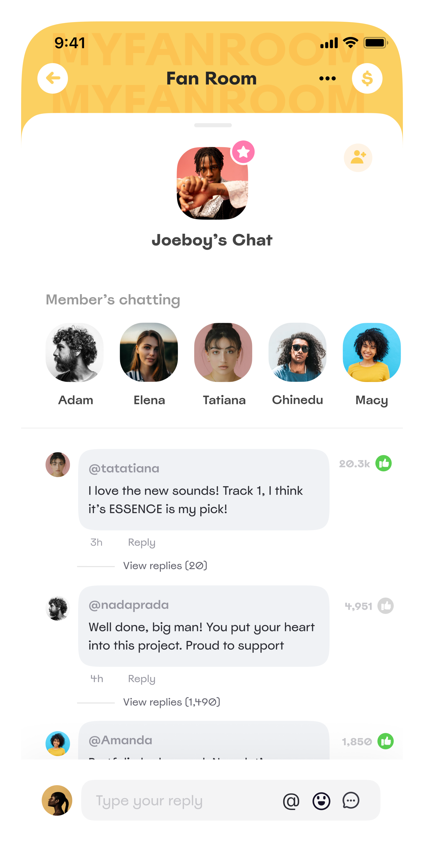The width and height of the screenshot is (424, 868).
Task: Tap the speech bubble icon in reply bar
Action: pos(351,801)
